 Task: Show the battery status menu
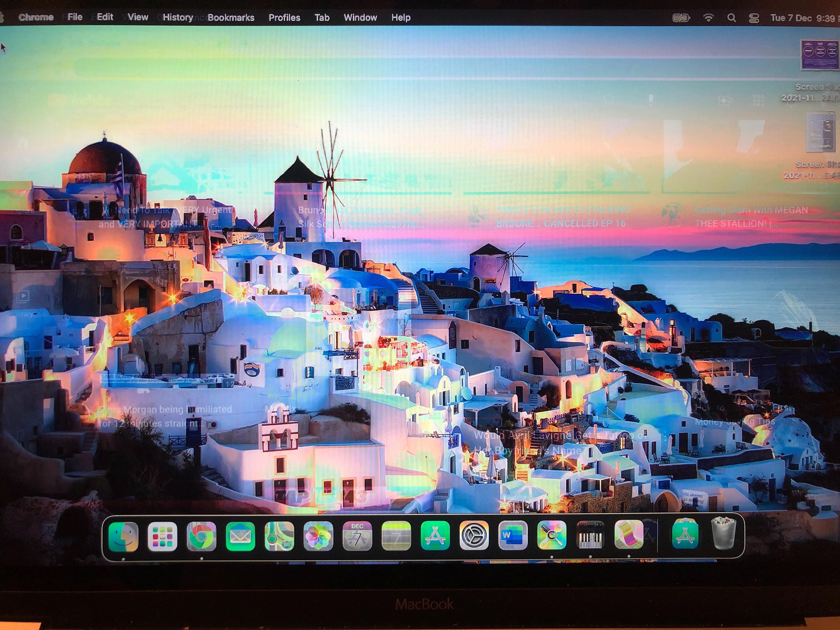point(681,18)
